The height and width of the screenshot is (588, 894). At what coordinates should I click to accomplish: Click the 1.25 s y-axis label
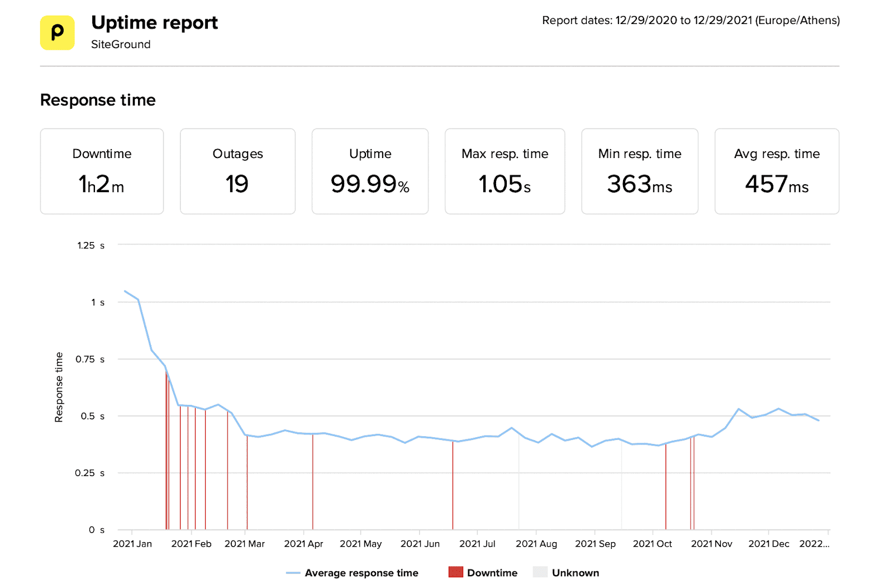pyautogui.click(x=91, y=245)
